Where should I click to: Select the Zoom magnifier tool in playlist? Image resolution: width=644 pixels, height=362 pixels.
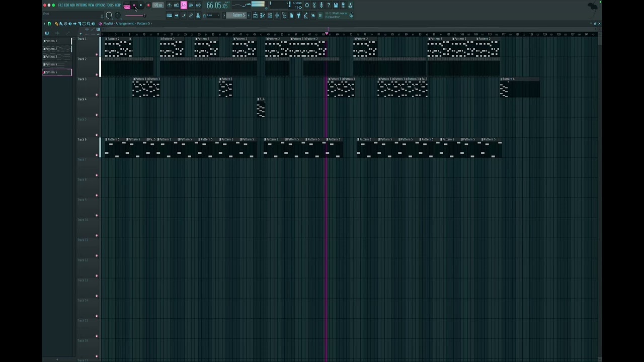89,24
